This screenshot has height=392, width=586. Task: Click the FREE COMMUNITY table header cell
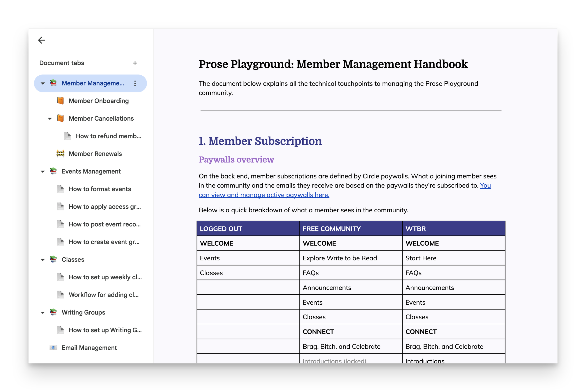[351, 229]
